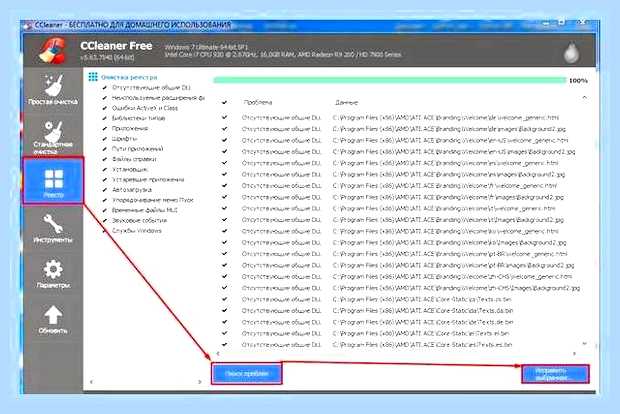Viewport: 620px width, 414px height.
Task: Select the path ending de\images\Background2.jpg
Action: (449, 129)
